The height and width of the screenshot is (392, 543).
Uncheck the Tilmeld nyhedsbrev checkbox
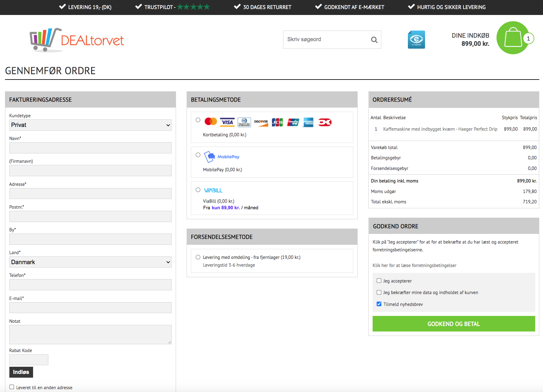click(379, 304)
